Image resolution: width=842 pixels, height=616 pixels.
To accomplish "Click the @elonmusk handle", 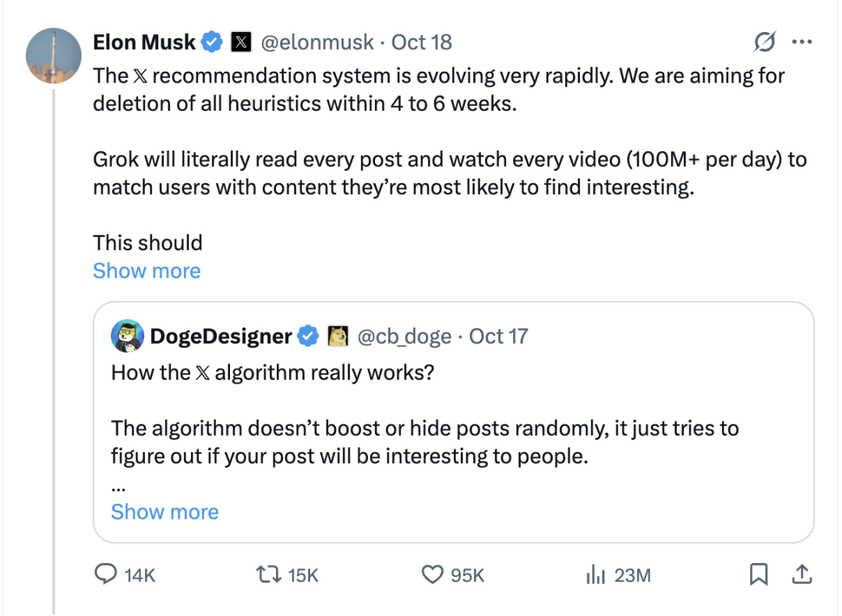I will 317,42.
